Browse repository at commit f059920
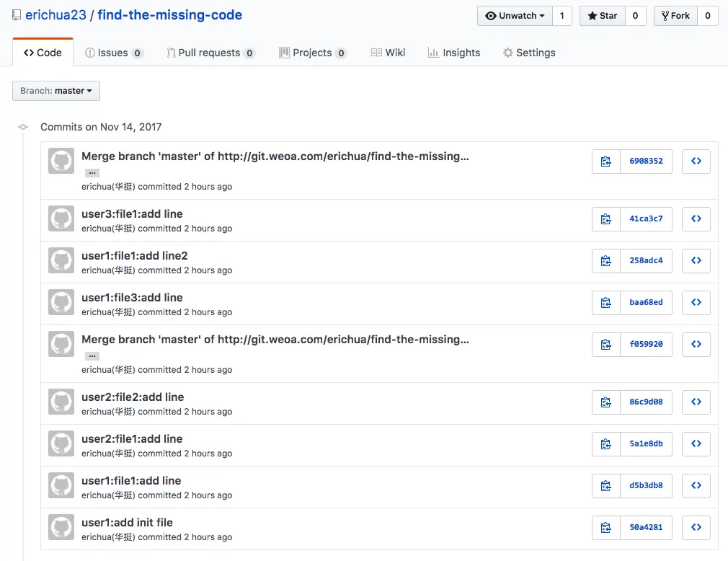This screenshot has width=728, height=561. 696,344
